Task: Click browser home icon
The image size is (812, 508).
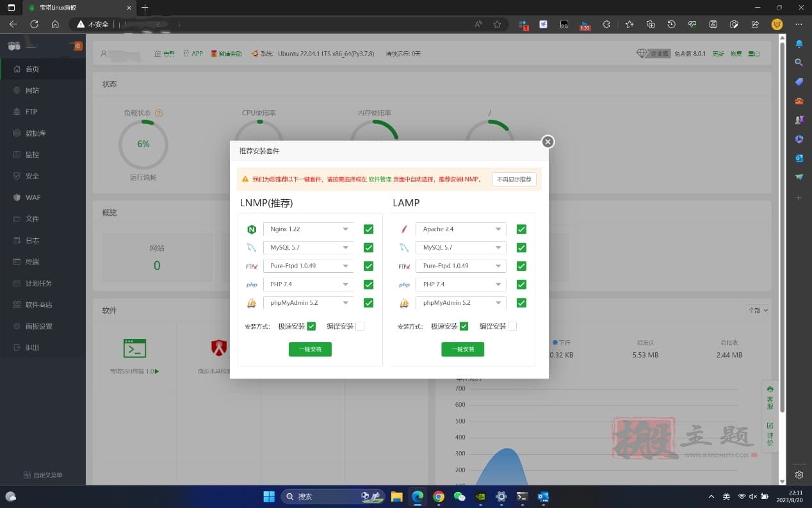Action: (x=55, y=24)
